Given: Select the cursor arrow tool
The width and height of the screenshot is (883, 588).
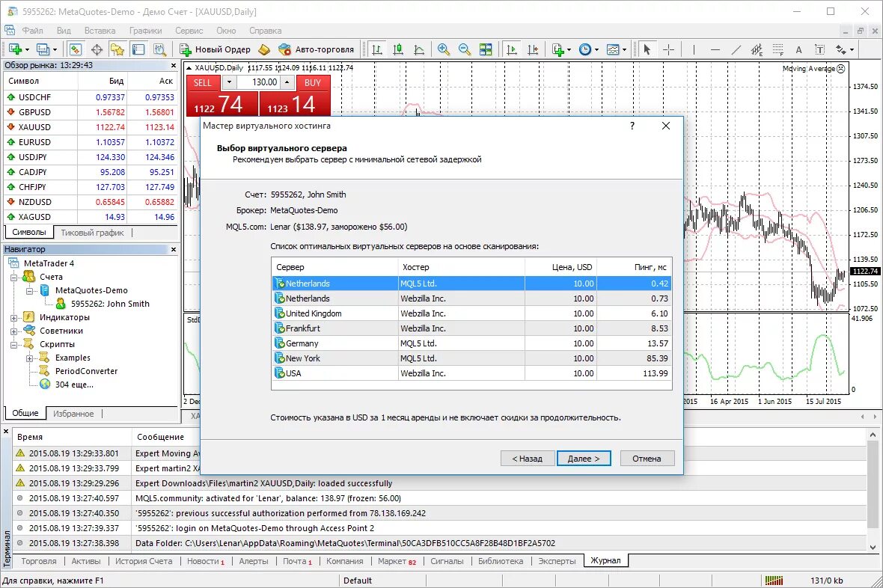Looking at the screenshot, I should [x=647, y=49].
